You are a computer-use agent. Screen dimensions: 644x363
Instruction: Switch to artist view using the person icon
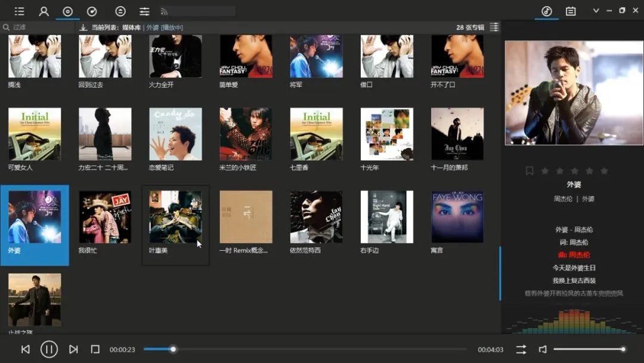43,10
